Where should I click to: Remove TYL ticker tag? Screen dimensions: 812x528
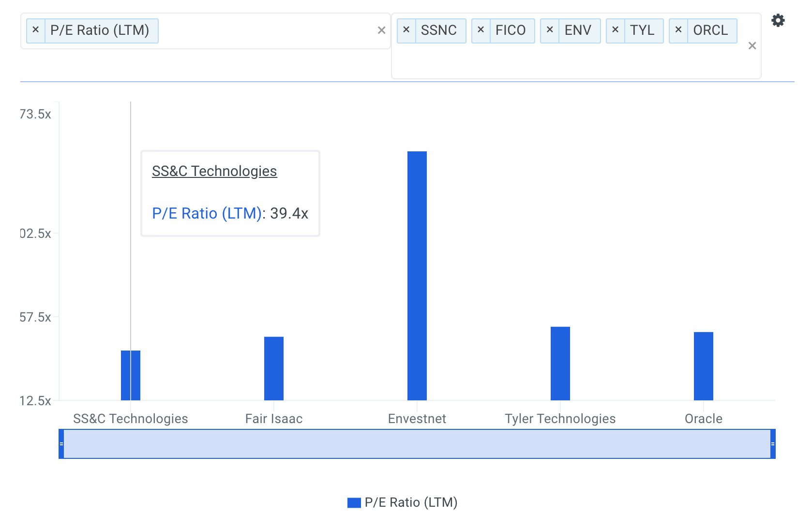pyautogui.click(x=616, y=30)
